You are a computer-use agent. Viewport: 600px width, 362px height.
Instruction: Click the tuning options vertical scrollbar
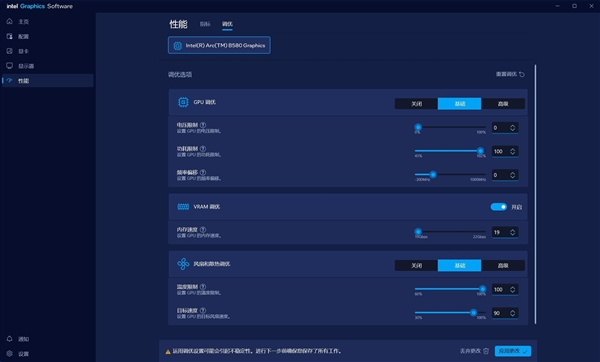click(535, 194)
